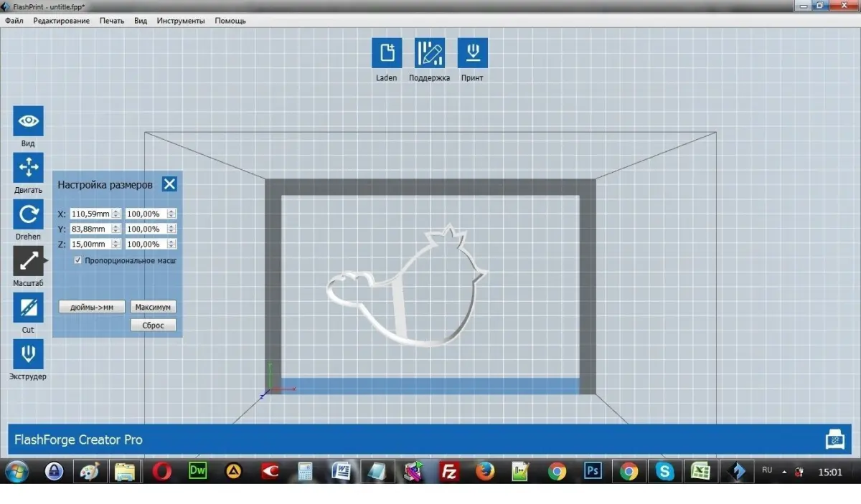Click the Поддержка supports icon
861x504 pixels.
430,52
